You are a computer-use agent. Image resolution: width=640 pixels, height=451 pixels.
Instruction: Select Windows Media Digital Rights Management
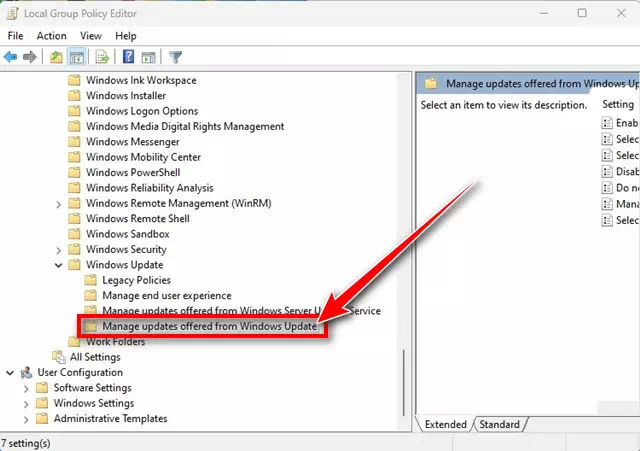tap(185, 127)
